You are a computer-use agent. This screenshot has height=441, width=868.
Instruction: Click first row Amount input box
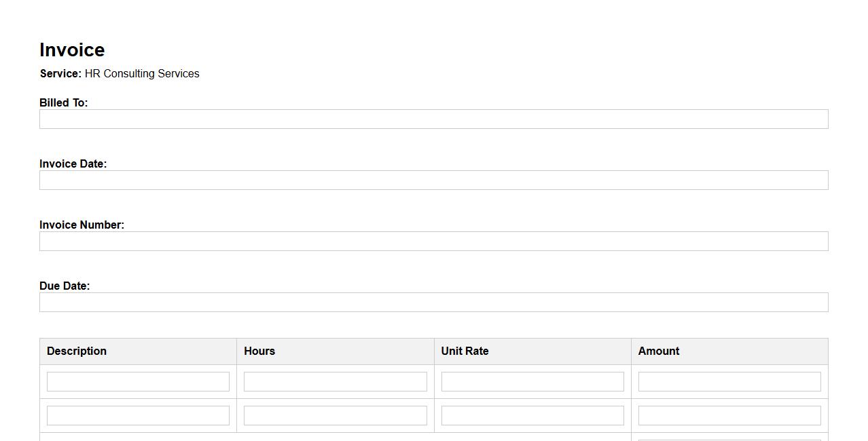pos(729,382)
